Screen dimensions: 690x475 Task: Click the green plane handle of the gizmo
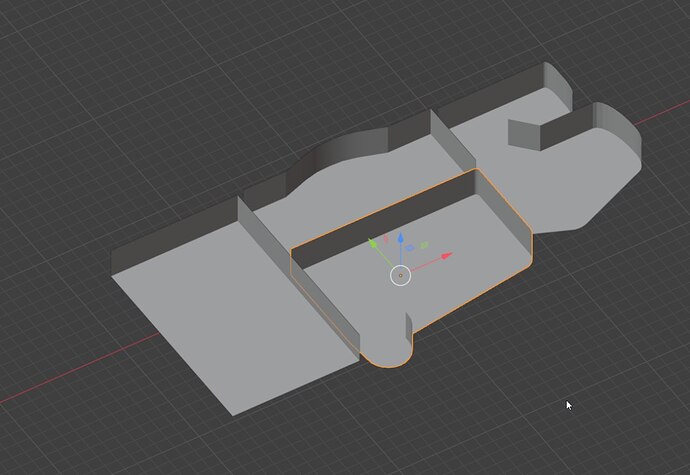[x=424, y=245]
